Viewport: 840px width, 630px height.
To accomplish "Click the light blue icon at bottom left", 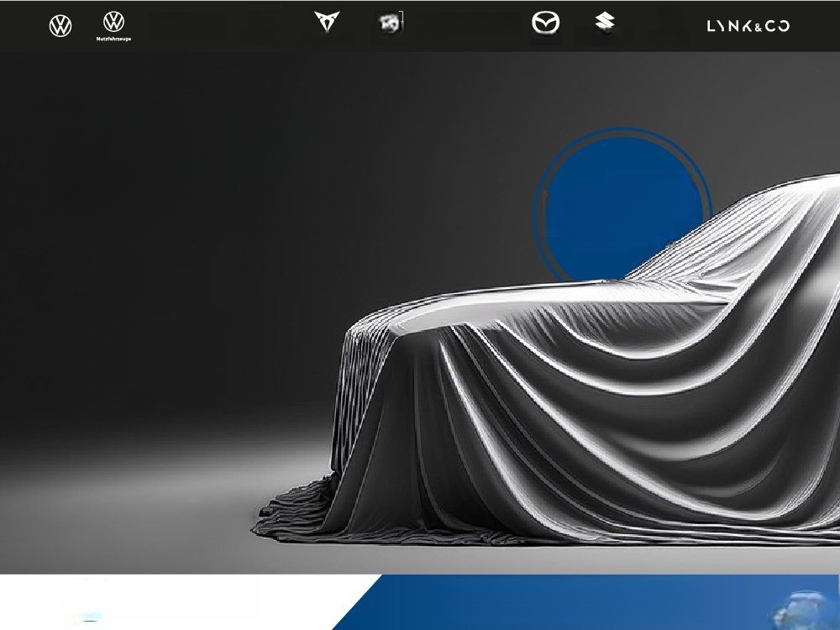I will point(91,619).
